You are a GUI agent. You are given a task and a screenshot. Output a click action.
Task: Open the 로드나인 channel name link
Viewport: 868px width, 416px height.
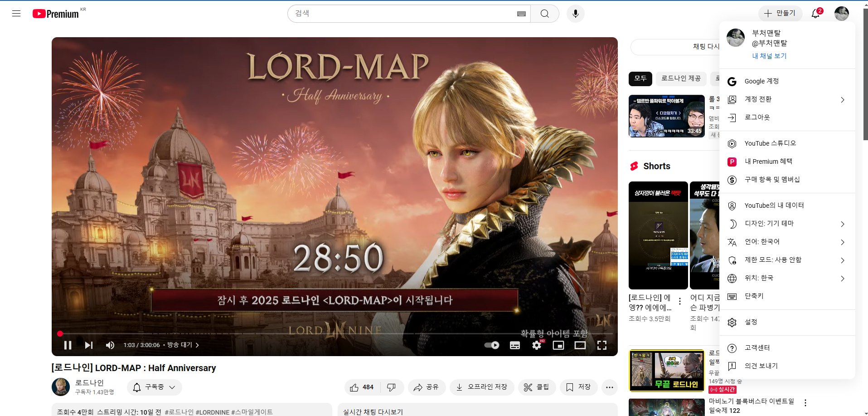[x=90, y=382]
